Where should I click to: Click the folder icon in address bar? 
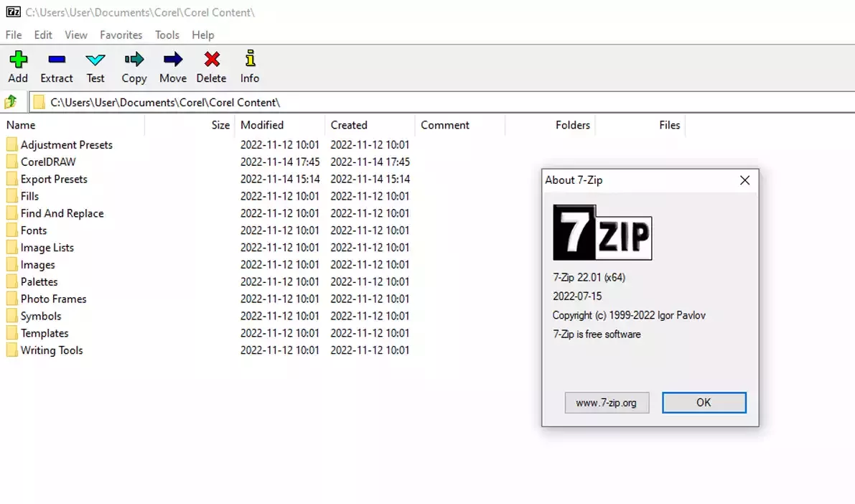[x=39, y=102]
